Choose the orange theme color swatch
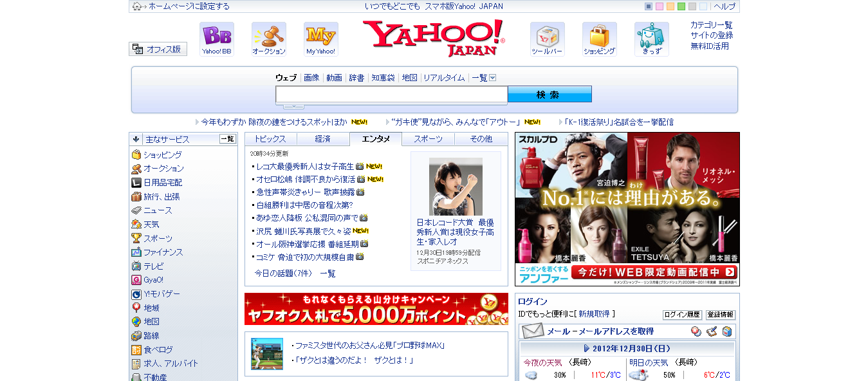This screenshot has height=381, width=868. point(670,6)
